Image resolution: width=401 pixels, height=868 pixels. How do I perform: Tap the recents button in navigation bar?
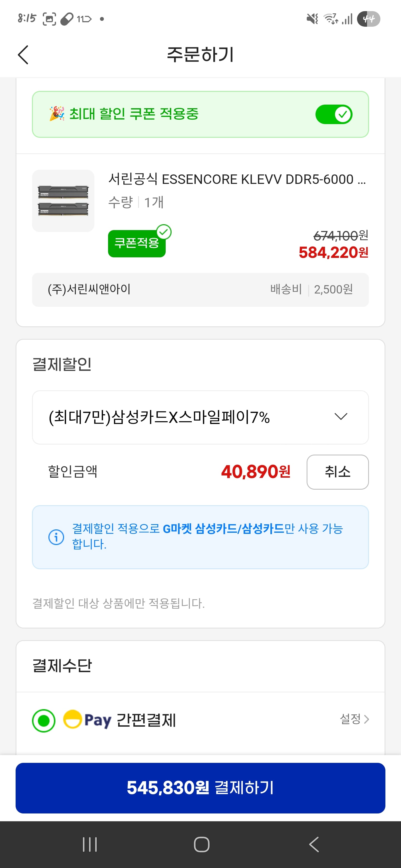(89, 844)
